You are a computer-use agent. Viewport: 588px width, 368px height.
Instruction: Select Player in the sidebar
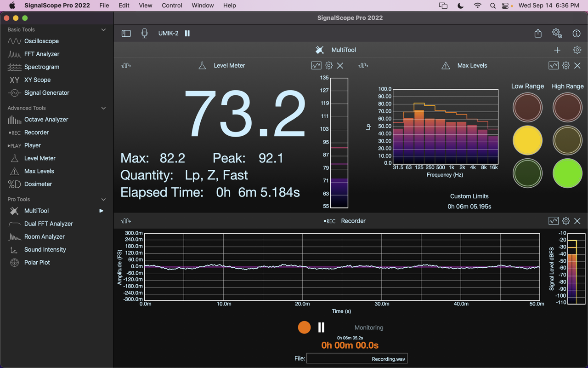point(32,145)
